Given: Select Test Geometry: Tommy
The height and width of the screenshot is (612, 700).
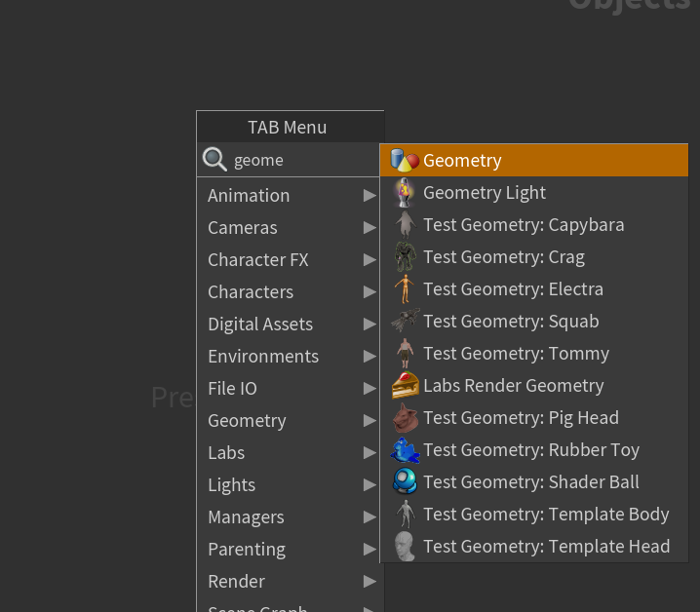Looking at the screenshot, I should click(534, 353).
